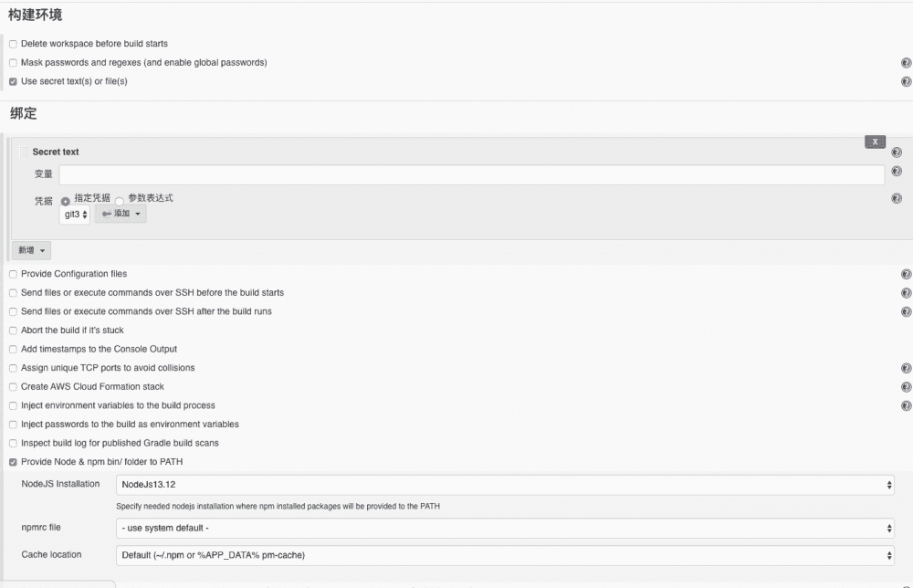Image resolution: width=913 pixels, height=588 pixels.
Task: Open help for Use secret text option
Action: click(x=906, y=82)
